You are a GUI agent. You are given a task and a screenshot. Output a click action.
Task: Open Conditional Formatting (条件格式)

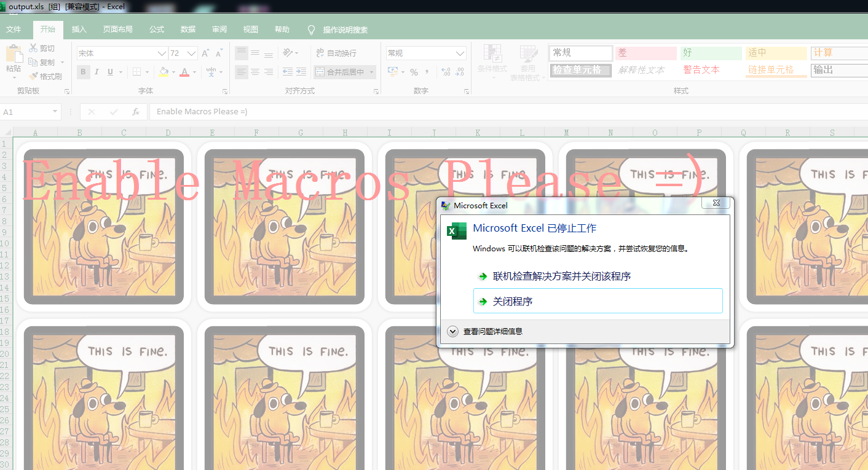pyautogui.click(x=492, y=62)
